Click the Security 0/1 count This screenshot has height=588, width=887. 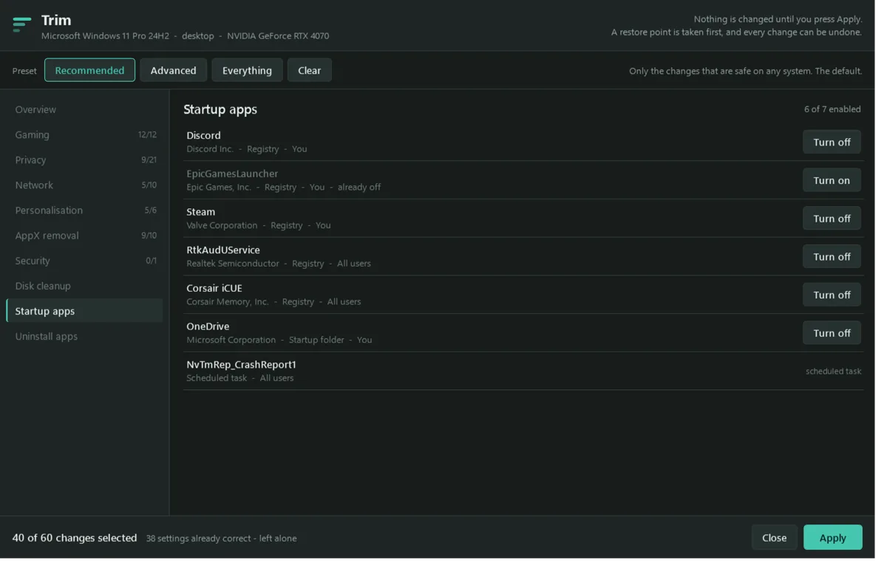[152, 260]
